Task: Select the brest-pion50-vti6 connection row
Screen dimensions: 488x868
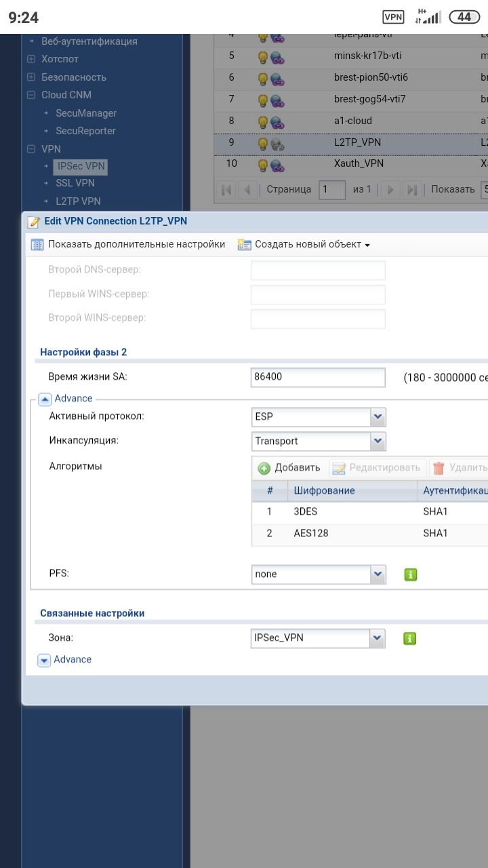Action: click(x=351, y=78)
